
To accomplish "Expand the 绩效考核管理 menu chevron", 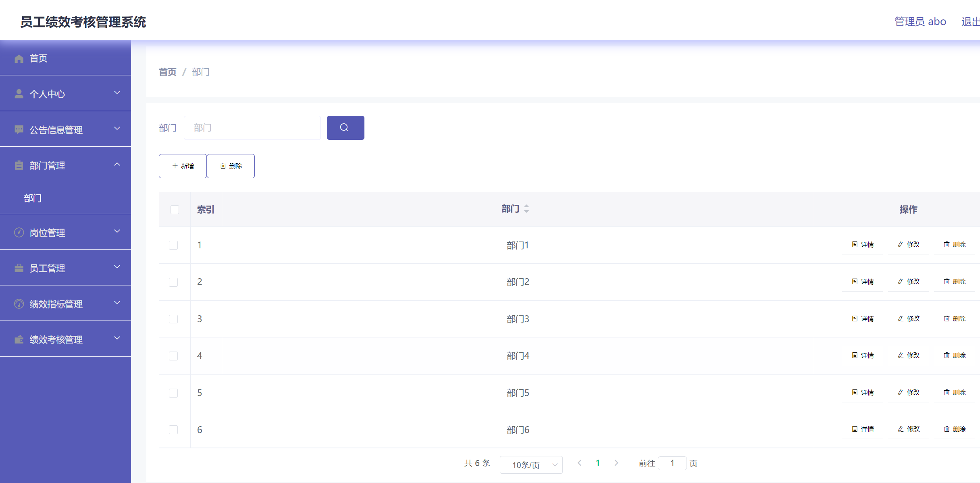I will [x=117, y=338].
